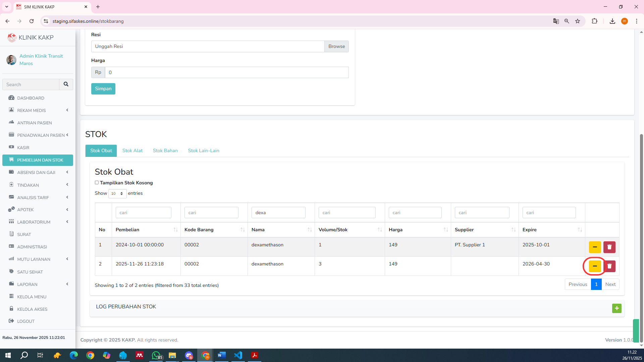The image size is (644, 362).
Task: Delete row 2 with trash icon
Action: [609, 266]
